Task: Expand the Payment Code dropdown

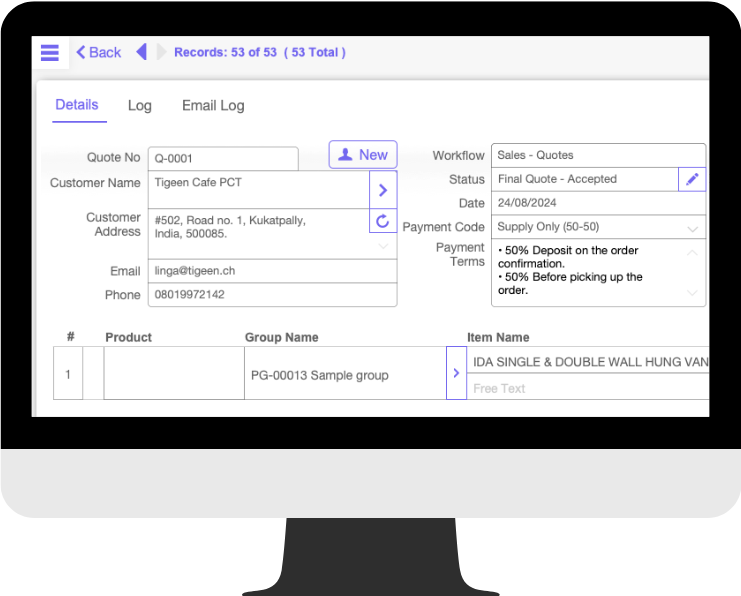Action: [x=692, y=229]
